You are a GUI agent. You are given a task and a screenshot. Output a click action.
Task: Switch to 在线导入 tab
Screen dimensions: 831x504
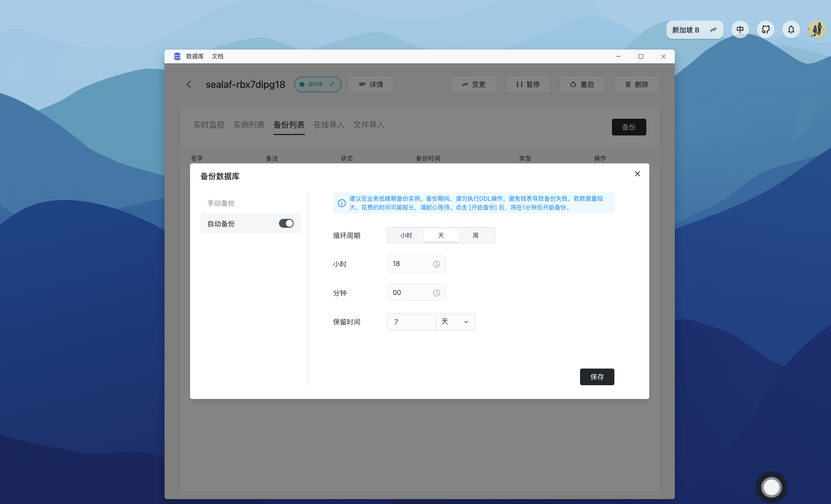[329, 125]
